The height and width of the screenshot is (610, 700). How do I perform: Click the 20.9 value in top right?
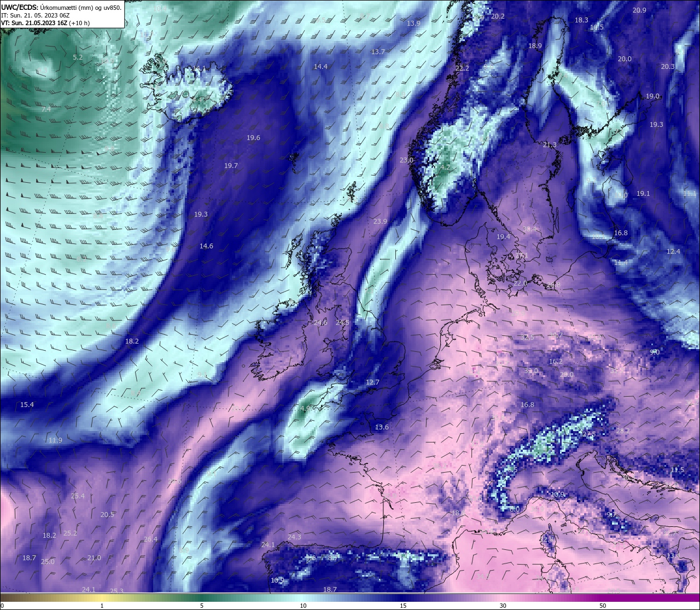639,10
